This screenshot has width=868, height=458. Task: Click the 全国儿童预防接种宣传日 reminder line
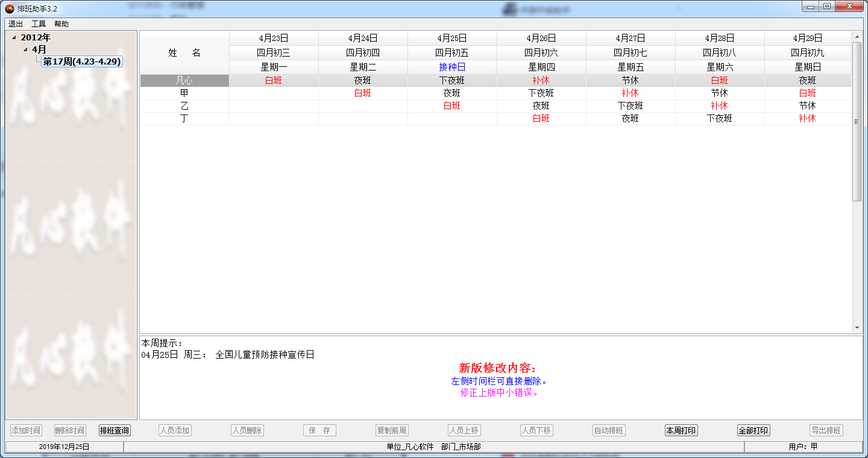(228, 355)
